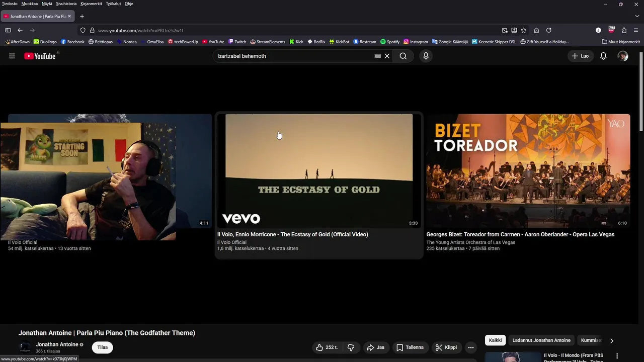Open the Spotify bookmark
The height and width of the screenshot is (362, 644).
coord(390,42)
